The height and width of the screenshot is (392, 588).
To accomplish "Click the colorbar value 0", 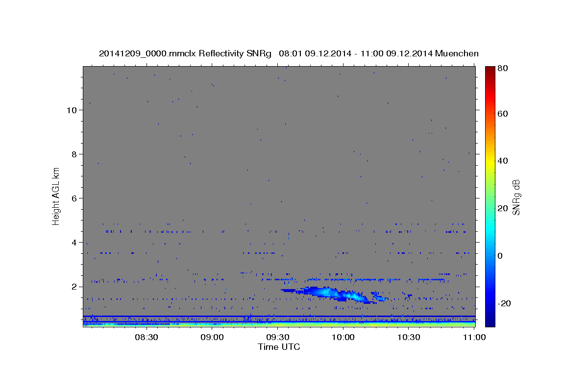I will (x=500, y=256).
